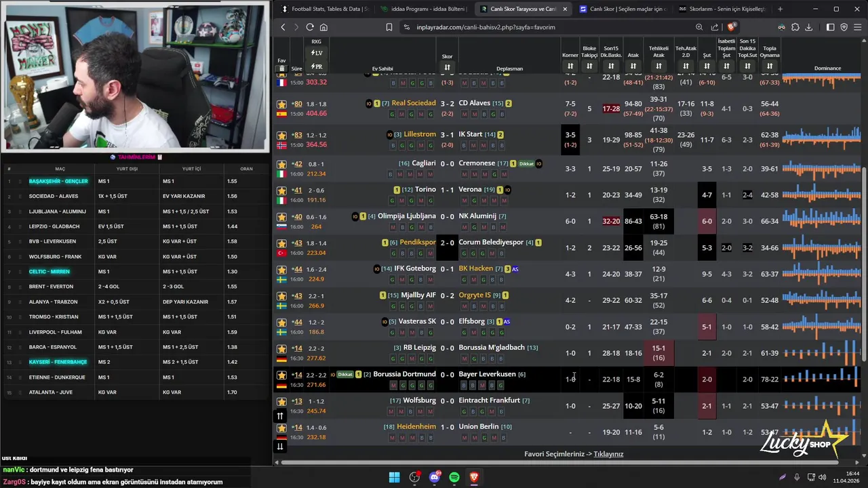Screen dimensions: 868x488
Task: Sort by the Korner column arrows
Action: 570,66
